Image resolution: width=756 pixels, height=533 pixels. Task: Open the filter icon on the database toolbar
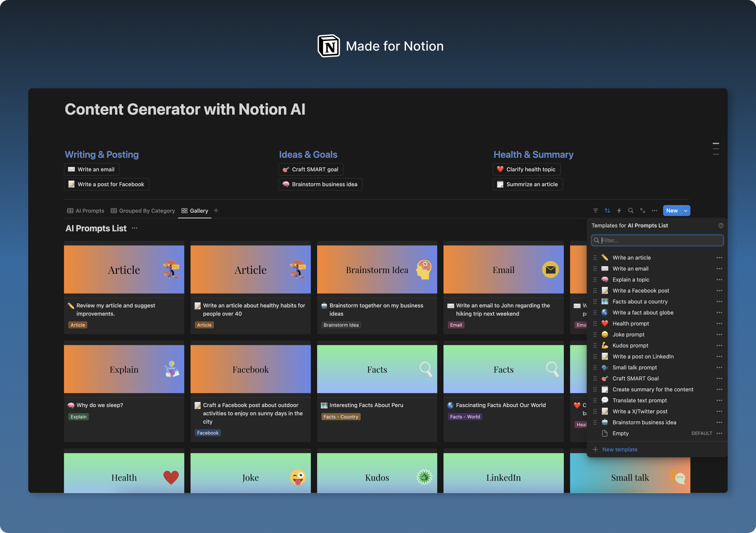(x=595, y=210)
